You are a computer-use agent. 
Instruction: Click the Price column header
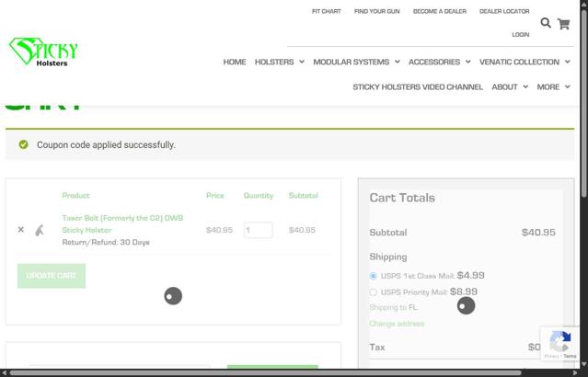tap(215, 195)
